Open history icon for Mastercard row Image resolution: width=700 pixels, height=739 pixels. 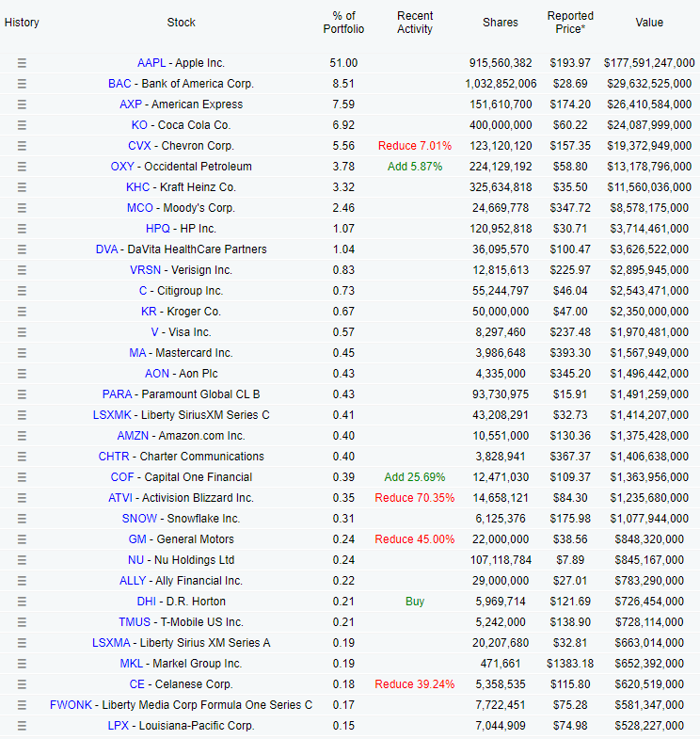pyautogui.click(x=22, y=353)
